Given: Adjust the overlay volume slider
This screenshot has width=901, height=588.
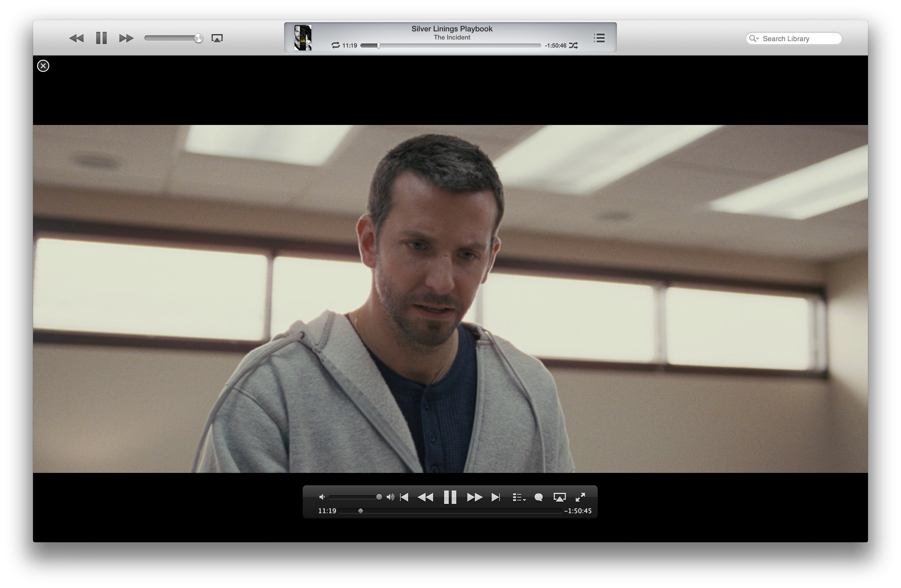Looking at the screenshot, I should coord(355,497).
